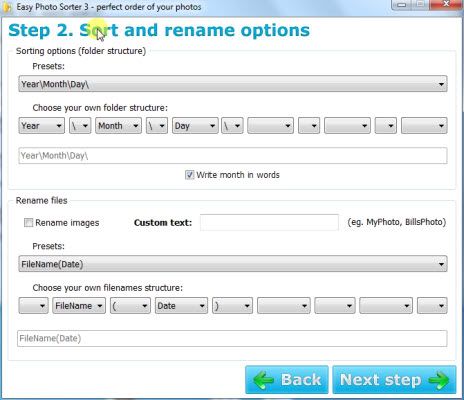Open the rename Presets dropdown showing FileName(Date)
This screenshot has height=400, width=464.
pos(233,264)
